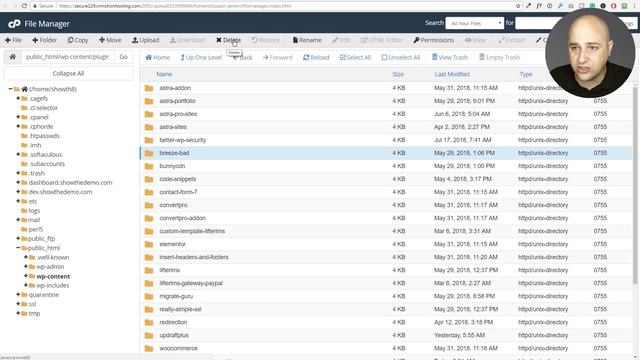Open Permissions for selected folder
Viewport: 640px width, 360px height.
[433, 40]
